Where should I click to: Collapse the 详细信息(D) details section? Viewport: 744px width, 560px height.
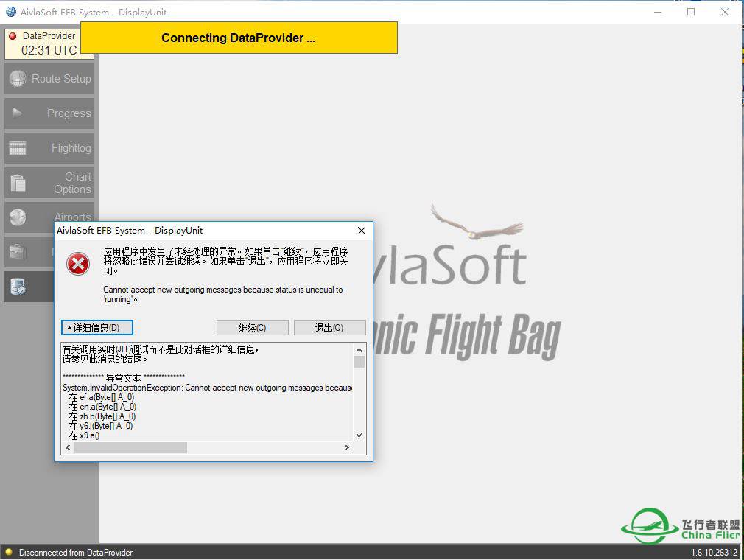pyautogui.click(x=96, y=328)
